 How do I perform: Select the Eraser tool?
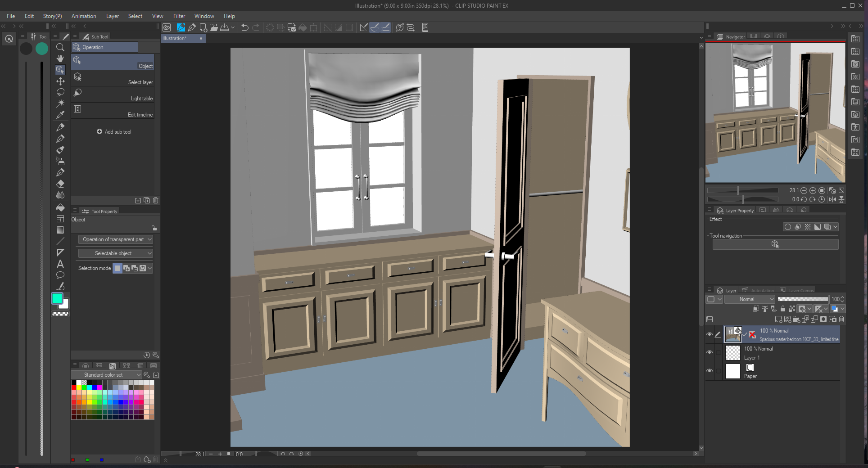click(60, 184)
